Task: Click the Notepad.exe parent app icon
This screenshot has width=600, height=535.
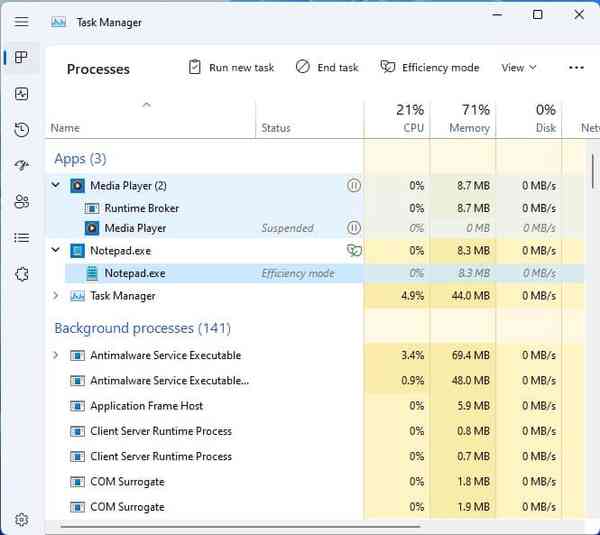Action: pos(77,251)
